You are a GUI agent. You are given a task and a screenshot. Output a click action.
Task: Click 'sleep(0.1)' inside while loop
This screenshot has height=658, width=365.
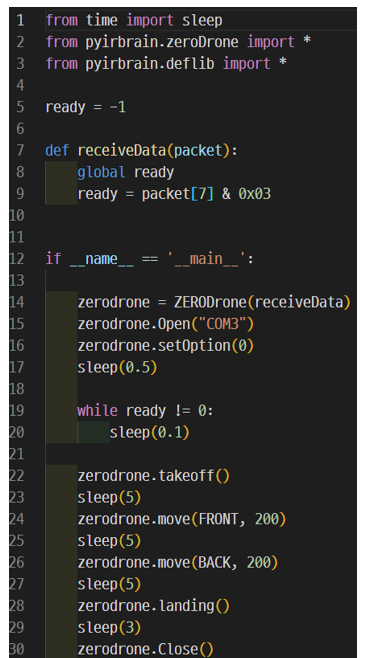(x=149, y=432)
